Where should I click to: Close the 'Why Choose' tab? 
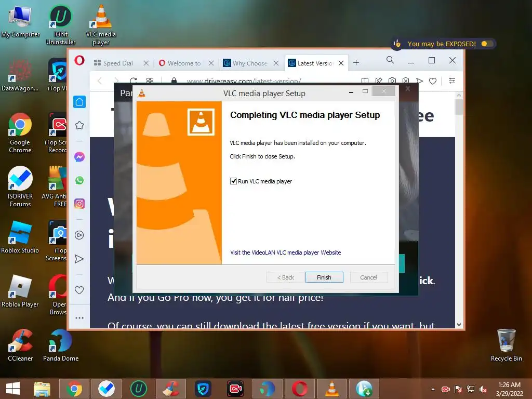click(x=276, y=63)
